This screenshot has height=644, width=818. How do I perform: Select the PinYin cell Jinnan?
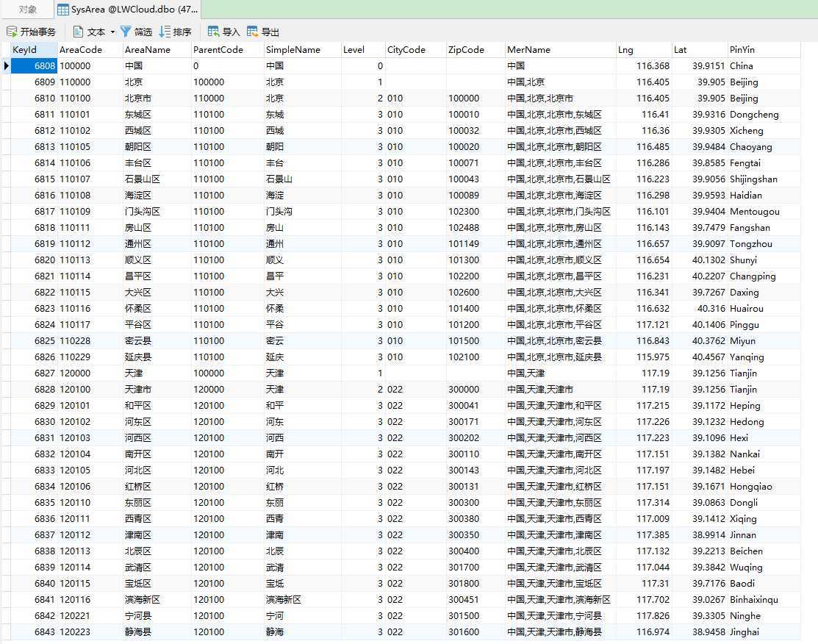tap(764, 535)
